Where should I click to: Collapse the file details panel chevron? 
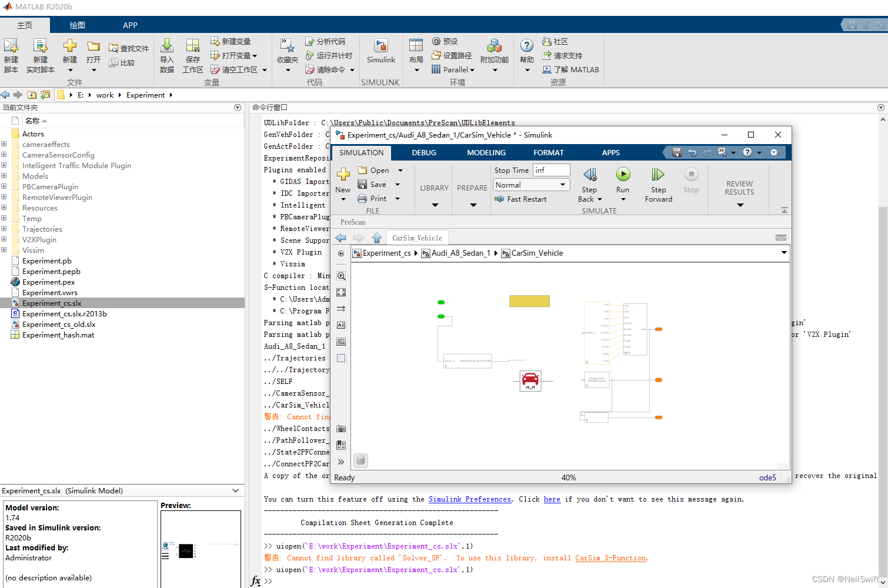[x=236, y=490]
